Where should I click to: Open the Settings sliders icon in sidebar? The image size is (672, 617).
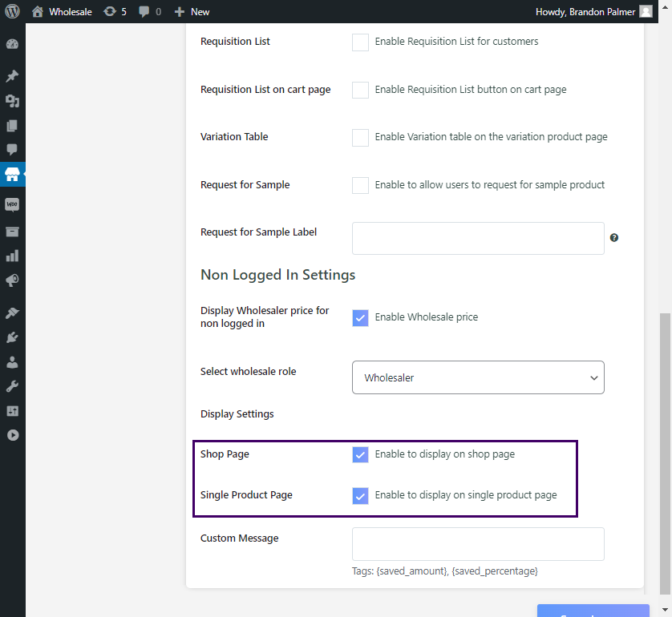(12, 411)
